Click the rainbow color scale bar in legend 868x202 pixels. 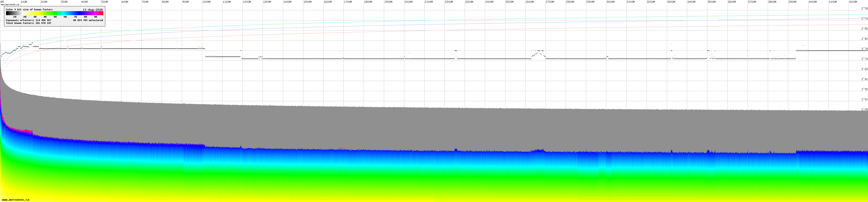[55, 14]
